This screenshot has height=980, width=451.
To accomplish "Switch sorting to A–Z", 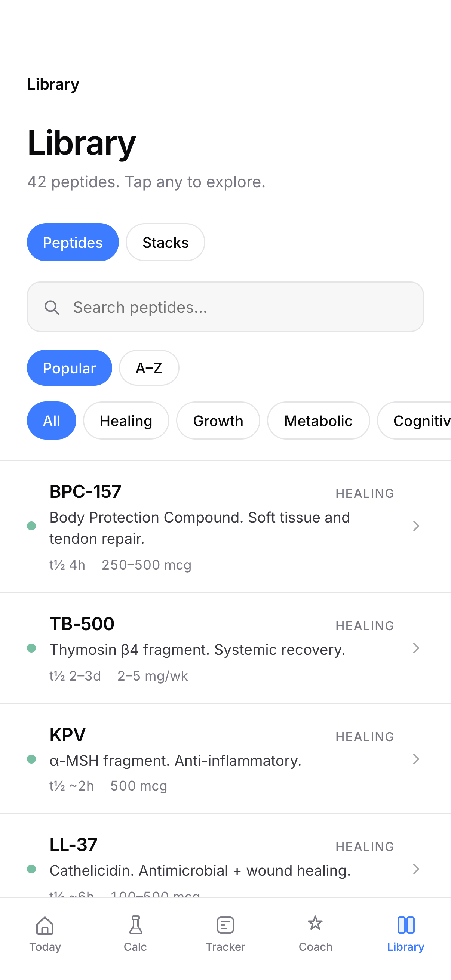I will click(149, 367).
